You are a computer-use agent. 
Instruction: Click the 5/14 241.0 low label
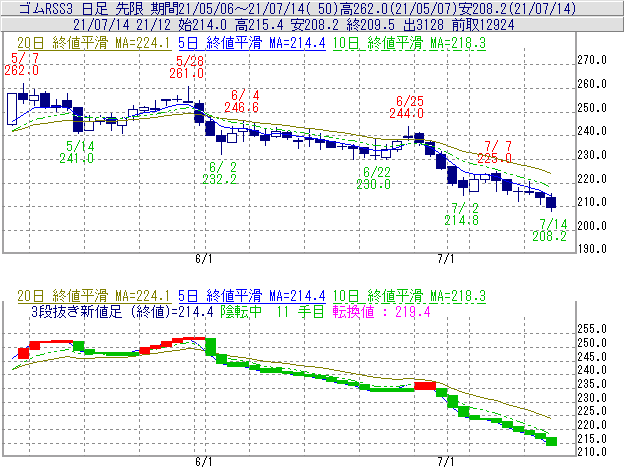click(x=77, y=152)
